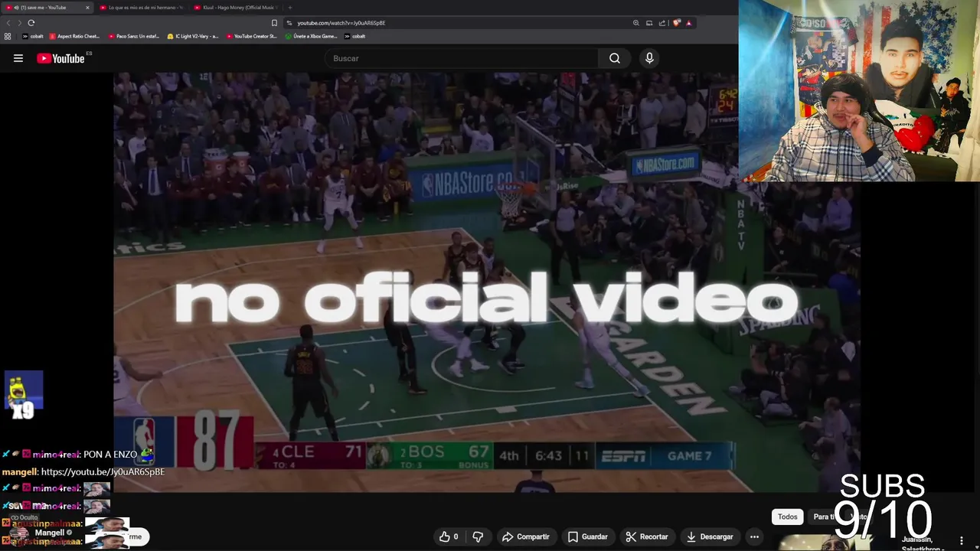Select the Todos filter chip
The height and width of the screenshot is (551, 980).
(788, 517)
